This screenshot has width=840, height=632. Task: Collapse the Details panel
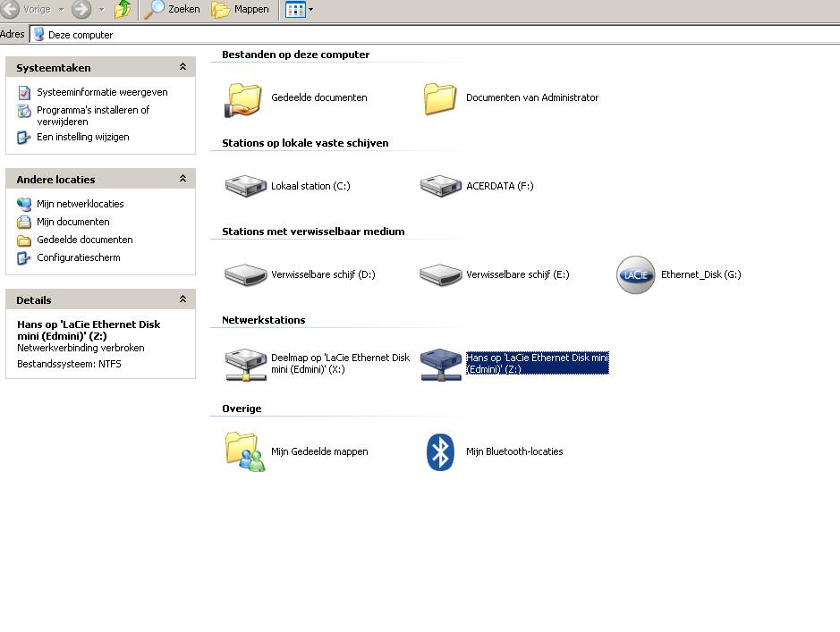pos(182,299)
